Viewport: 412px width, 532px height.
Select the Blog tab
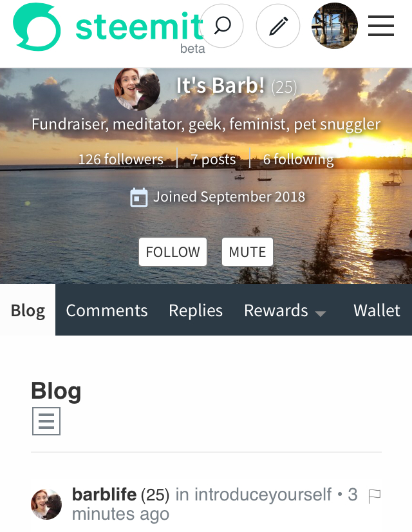click(x=28, y=310)
